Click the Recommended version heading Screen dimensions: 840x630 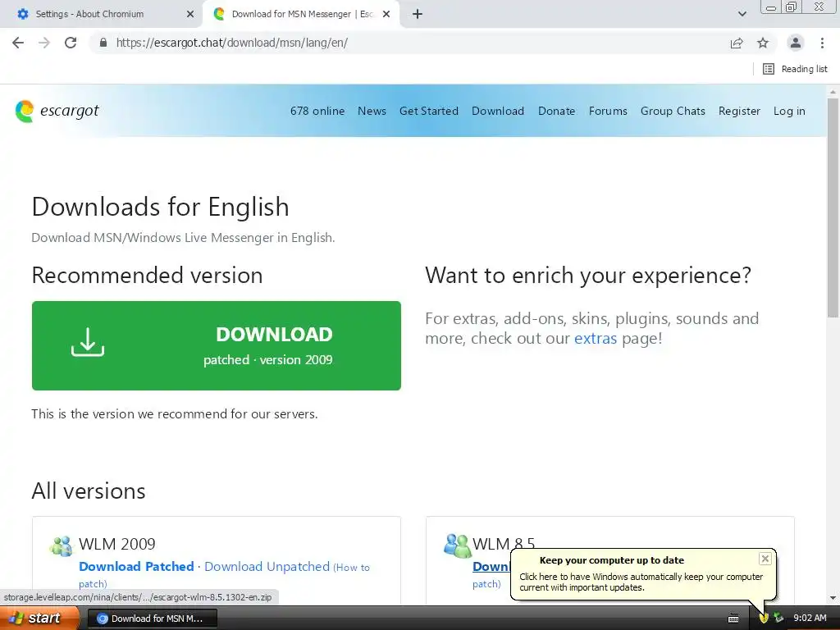pos(147,276)
